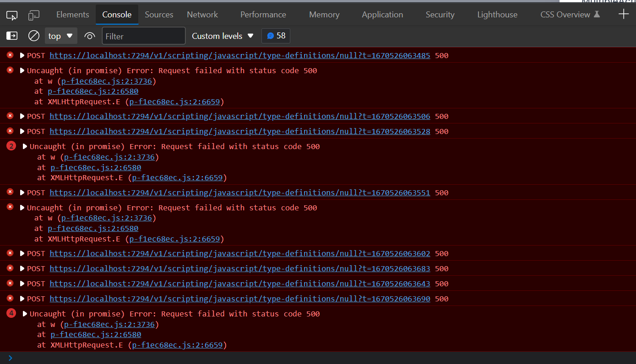Expand POST entry ending 1670526063602

point(22,253)
